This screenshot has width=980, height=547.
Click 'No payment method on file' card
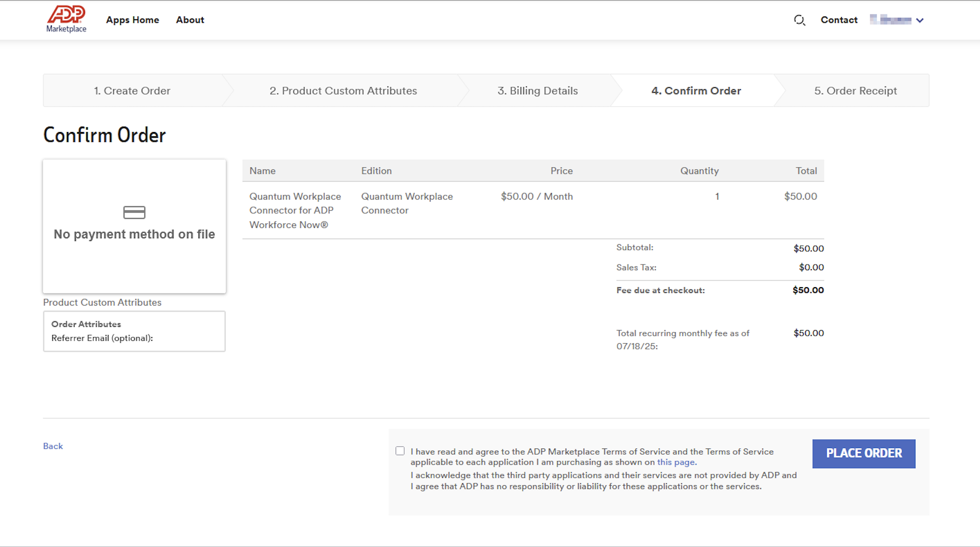tap(134, 226)
